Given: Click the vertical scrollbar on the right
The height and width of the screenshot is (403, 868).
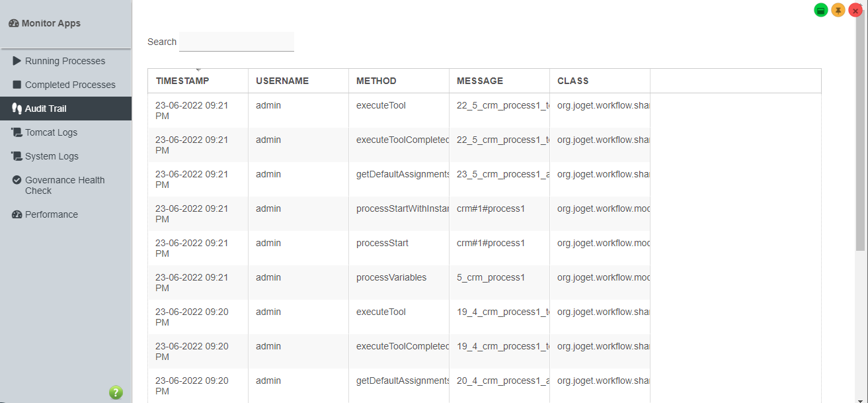Looking at the screenshot, I should click(x=859, y=132).
